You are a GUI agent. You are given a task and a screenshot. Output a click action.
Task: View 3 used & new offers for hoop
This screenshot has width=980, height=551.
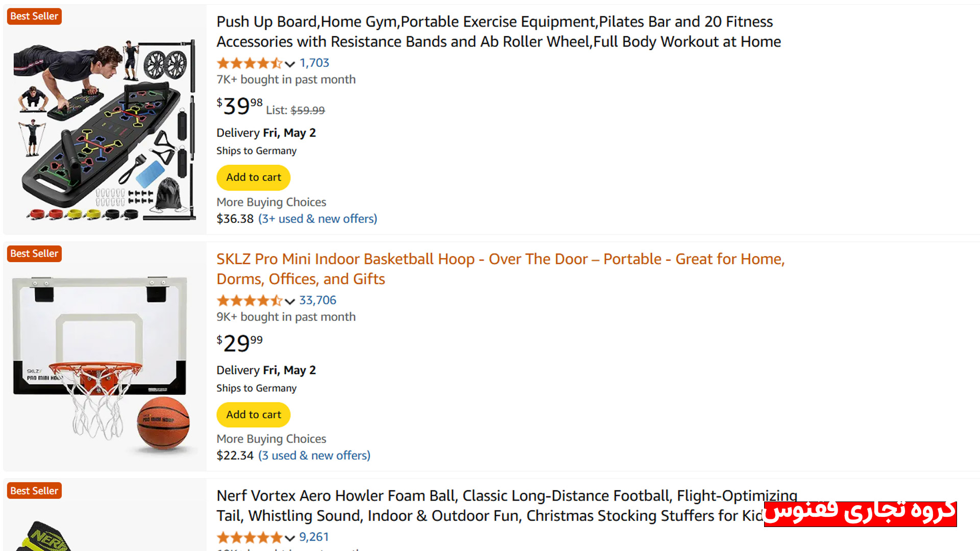click(314, 456)
